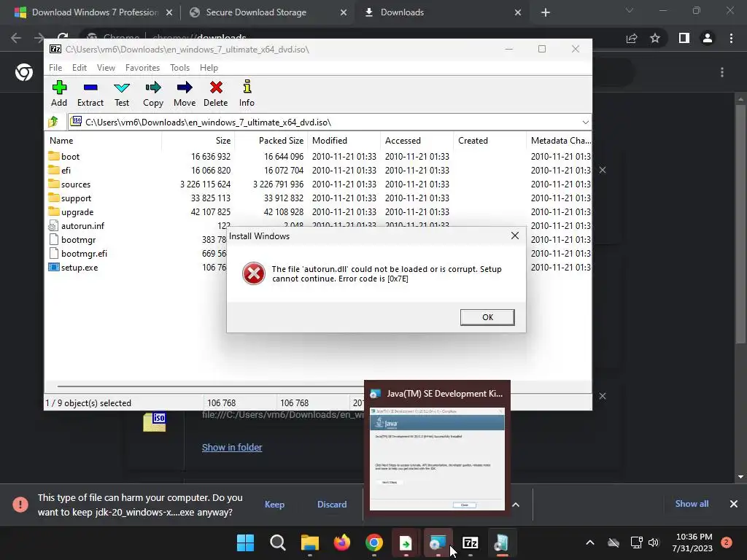Image resolution: width=747 pixels, height=560 pixels.
Task: Select the bootmgr file
Action: coord(78,239)
